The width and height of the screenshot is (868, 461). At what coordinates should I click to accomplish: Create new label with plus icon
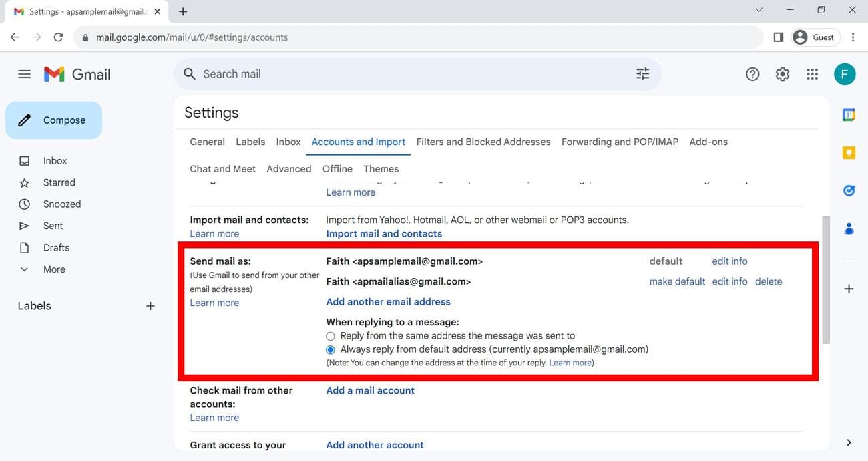[150, 306]
